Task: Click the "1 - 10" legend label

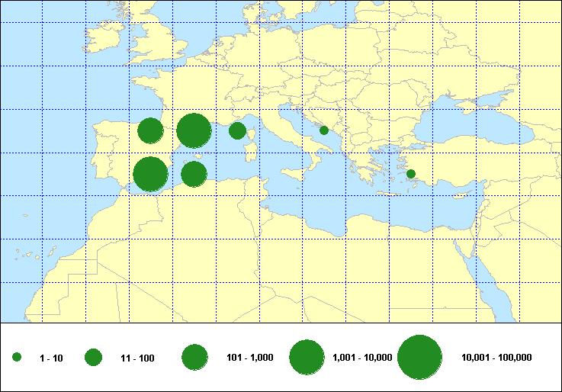Action: point(51,358)
